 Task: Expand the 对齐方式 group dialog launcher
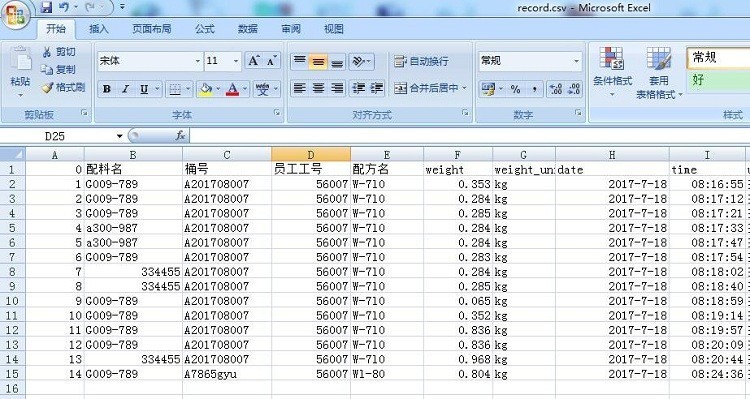click(465, 112)
